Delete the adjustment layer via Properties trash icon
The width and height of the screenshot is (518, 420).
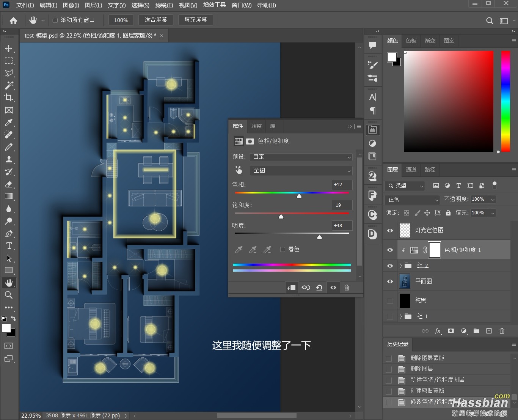pyautogui.click(x=347, y=288)
